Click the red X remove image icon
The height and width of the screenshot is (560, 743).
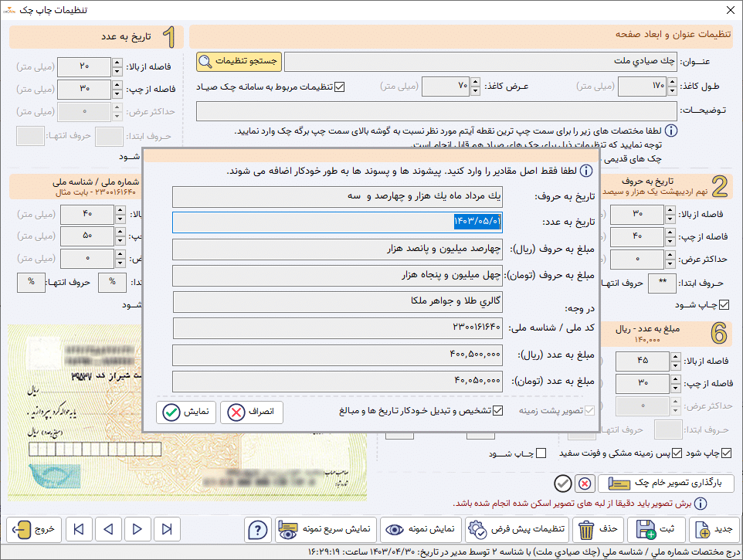[x=585, y=484]
